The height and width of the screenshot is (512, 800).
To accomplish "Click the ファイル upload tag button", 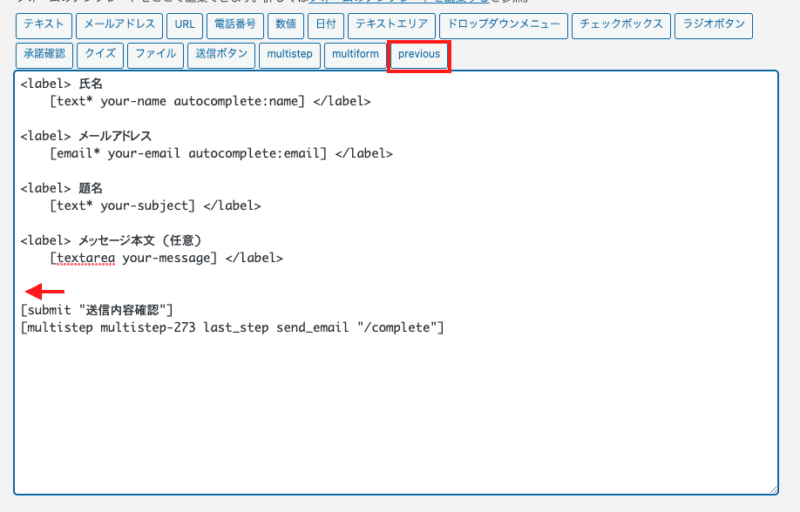I will [x=155, y=55].
